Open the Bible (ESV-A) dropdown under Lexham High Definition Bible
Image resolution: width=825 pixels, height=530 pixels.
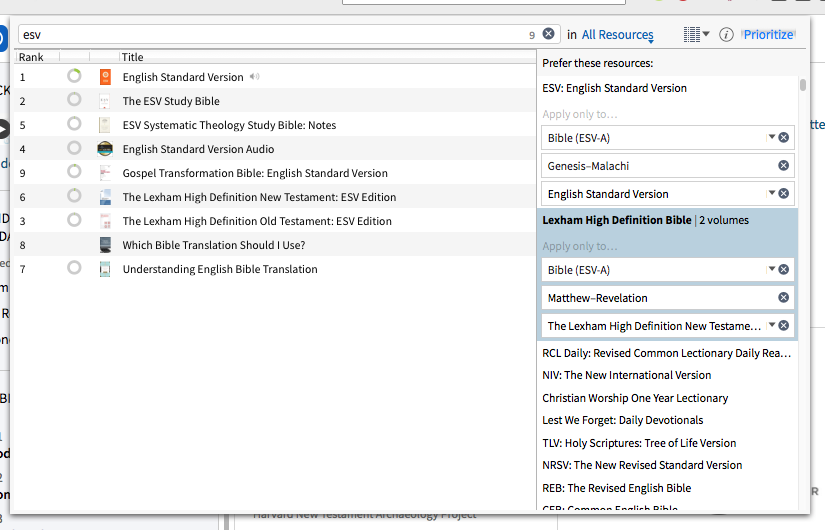point(771,269)
